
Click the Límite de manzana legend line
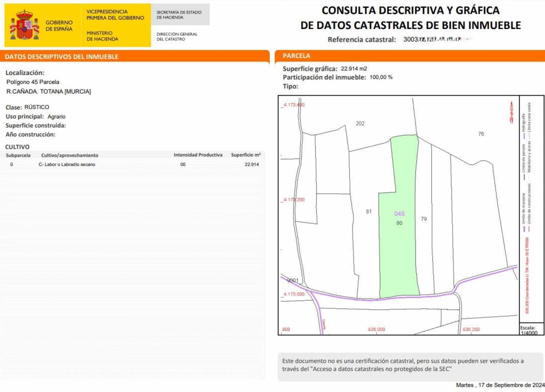[524, 229]
